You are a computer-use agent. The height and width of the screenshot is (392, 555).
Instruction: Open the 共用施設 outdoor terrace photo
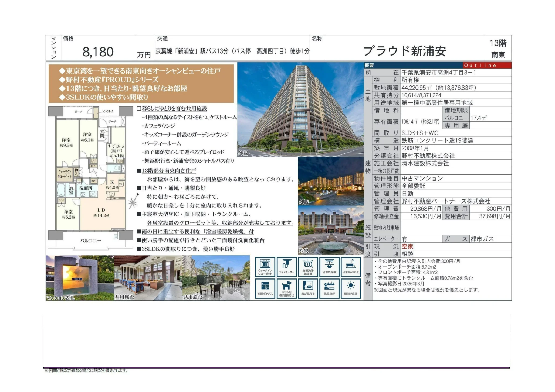(216, 278)
